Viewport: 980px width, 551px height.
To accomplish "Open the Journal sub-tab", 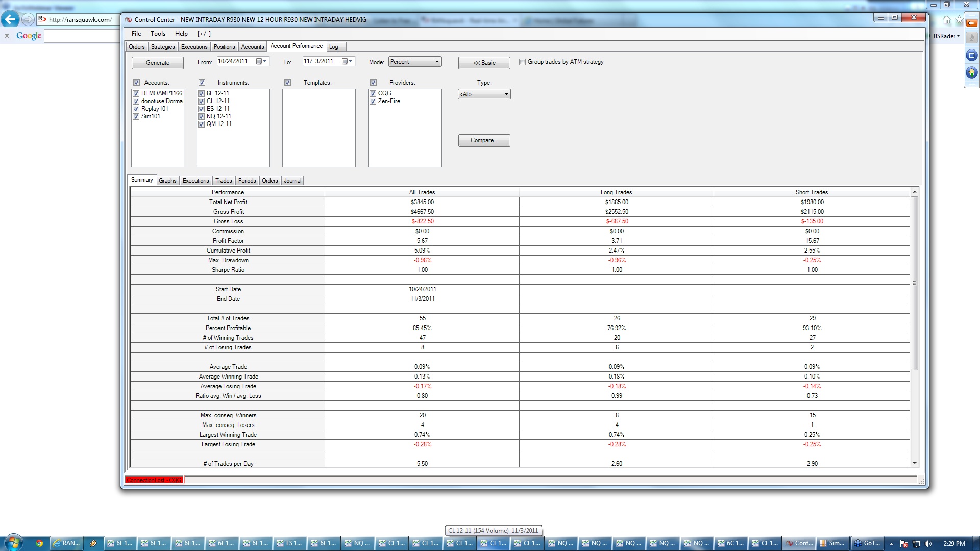I will pos(292,181).
